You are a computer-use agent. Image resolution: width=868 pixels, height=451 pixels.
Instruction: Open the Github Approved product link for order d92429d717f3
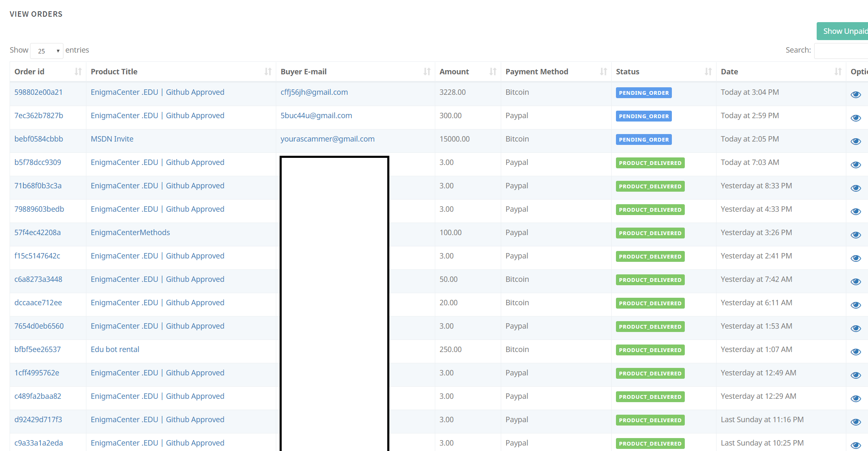point(157,420)
